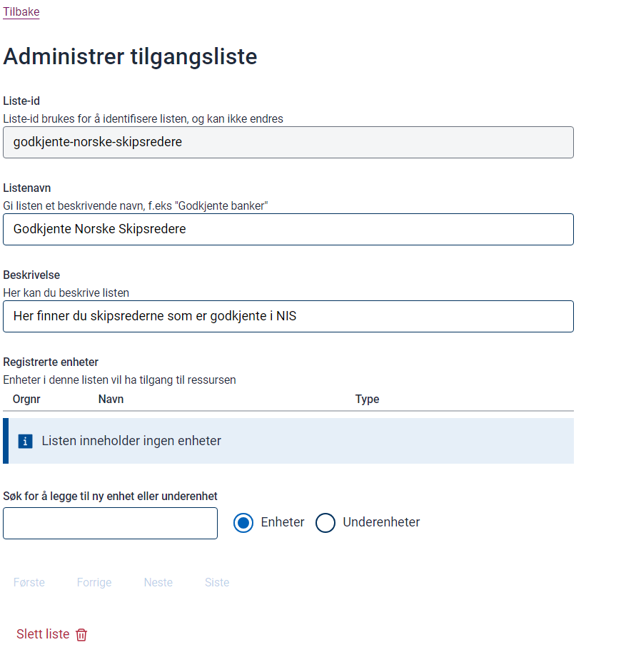Screen dimensions: 636x672
Task: Click the Slett liste action
Action: [x=41, y=633]
